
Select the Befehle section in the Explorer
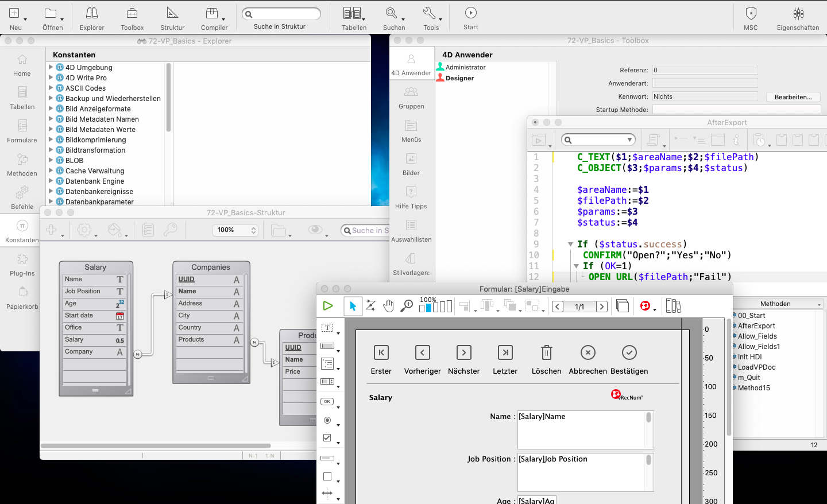(x=22, y=199)
